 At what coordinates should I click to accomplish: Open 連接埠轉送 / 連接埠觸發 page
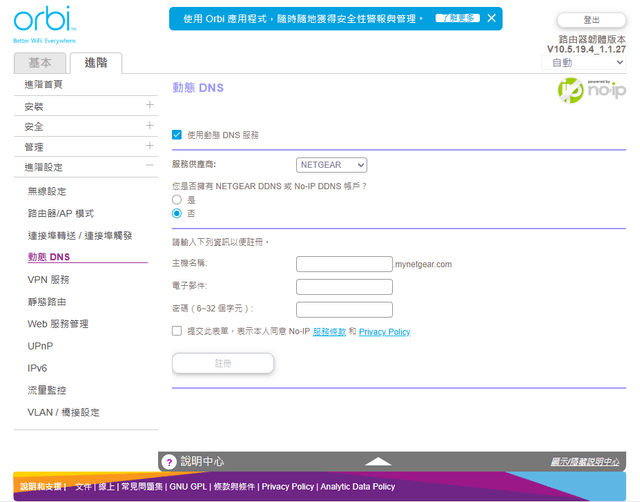(x=80, y=235)
